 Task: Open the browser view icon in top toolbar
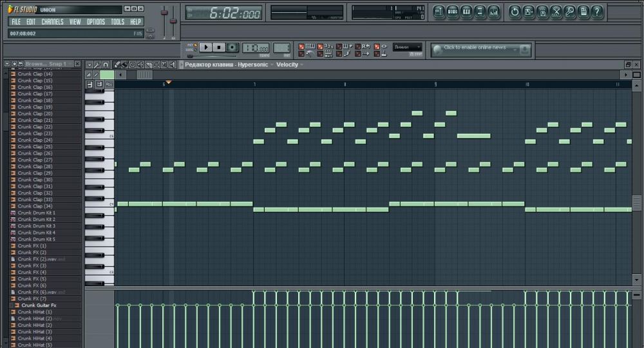pos(480,12)
